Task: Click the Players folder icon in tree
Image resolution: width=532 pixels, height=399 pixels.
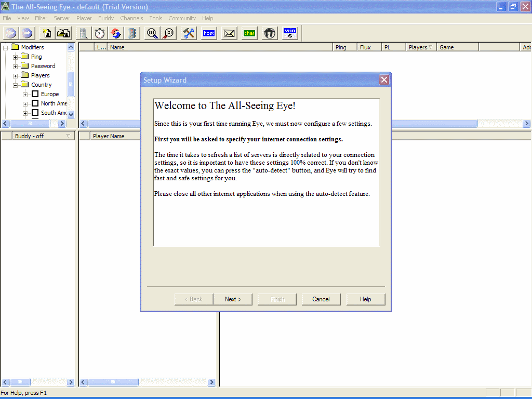Action: tap(25, 75)
